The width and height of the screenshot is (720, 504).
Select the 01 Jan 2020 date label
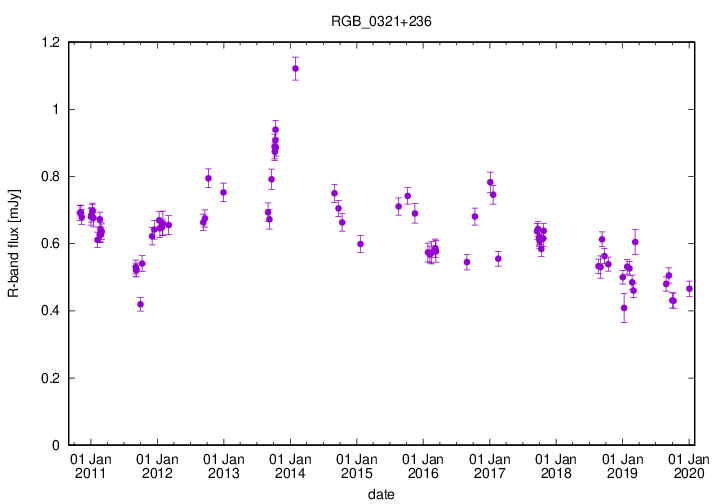tap(689, 465)
